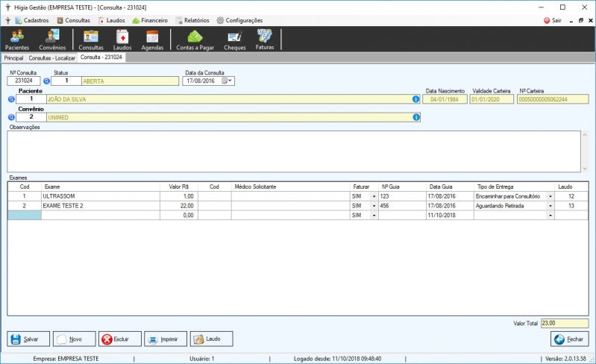Screen dimensions: 596x364
Task: Click the Valor Total field
Action: pyautogui.click(x=565, y=323)
